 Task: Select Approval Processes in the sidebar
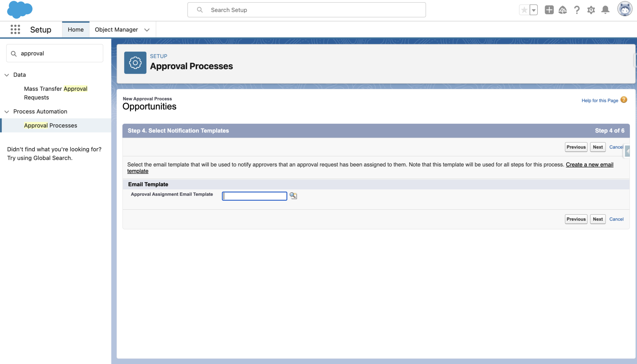click(x=50, y=125)
